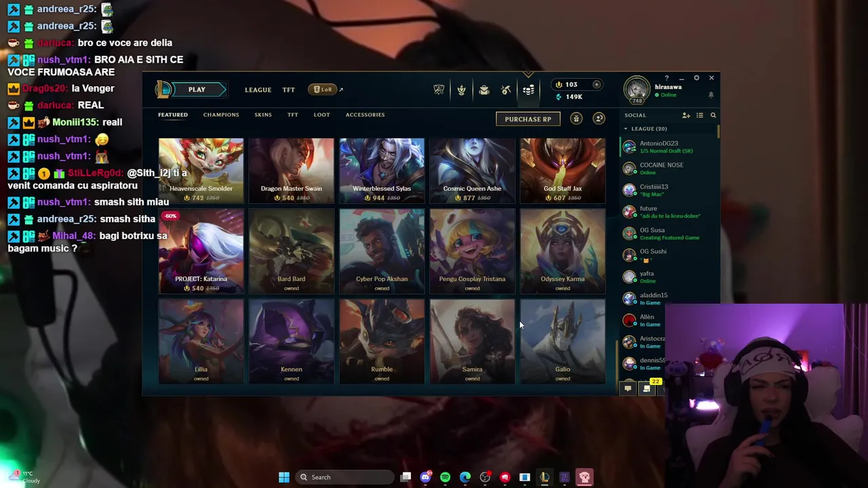Open the God Staff Jax skin card
This screenshot has height=488, width=868.
point(562,170)
